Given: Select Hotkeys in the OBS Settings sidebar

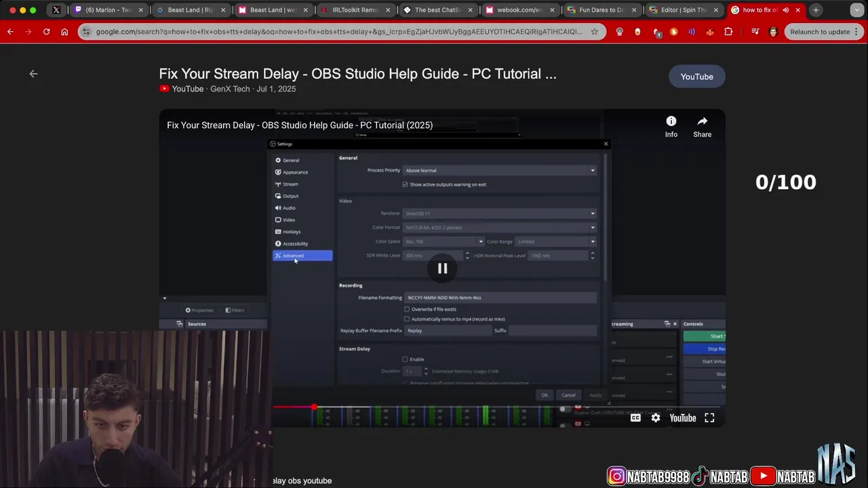Looking at the screenshot, I should coord(302,232).
